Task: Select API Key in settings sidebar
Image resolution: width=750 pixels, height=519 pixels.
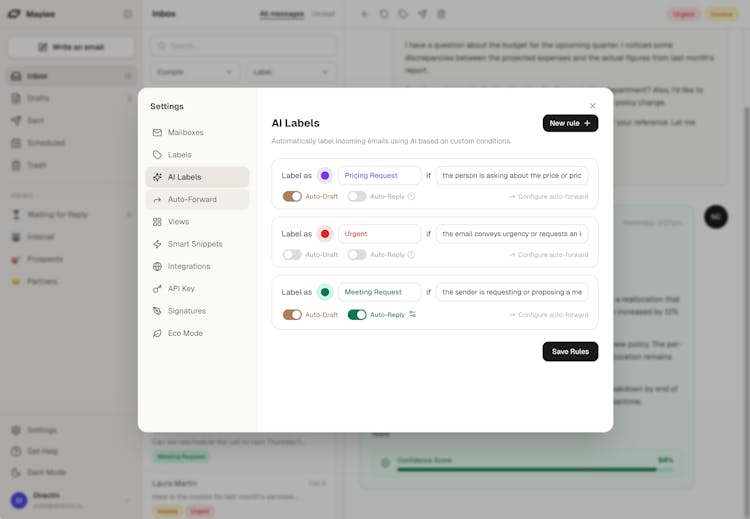Action: [x=181, y=288]
